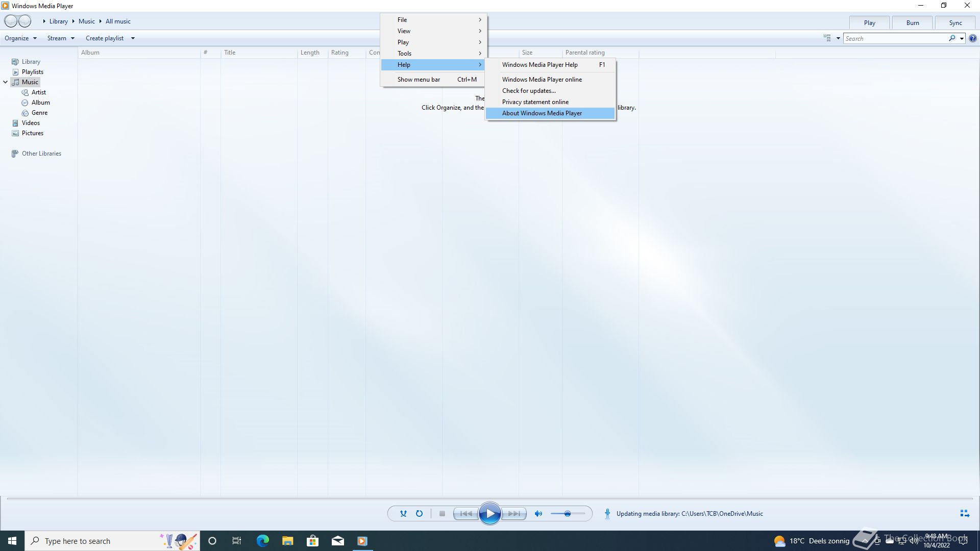The image size is (980, 551).
Task: Open the View options icon
Action: (x=827, y=38)
